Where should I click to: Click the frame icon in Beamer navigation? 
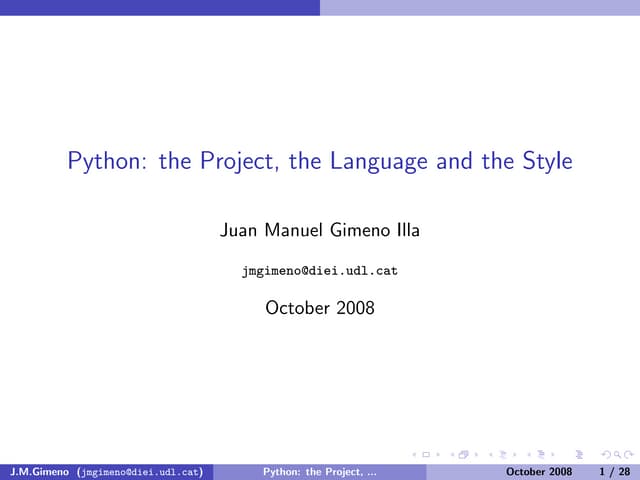464,456
